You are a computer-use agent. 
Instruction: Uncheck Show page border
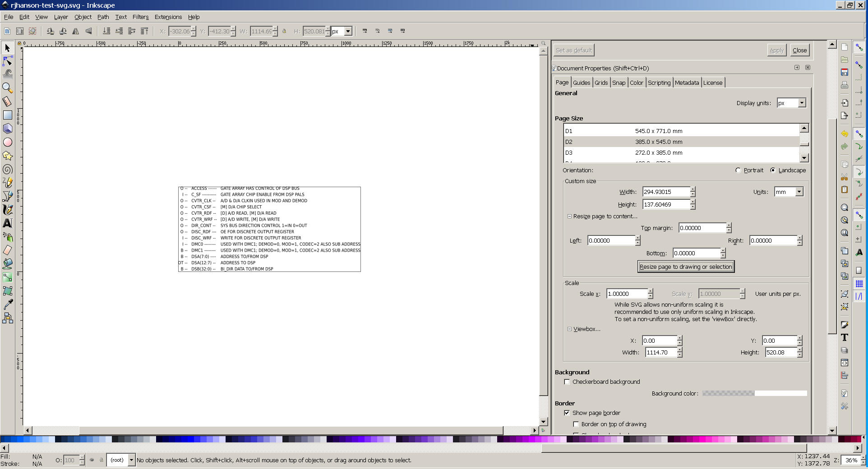tap(567, 413)
